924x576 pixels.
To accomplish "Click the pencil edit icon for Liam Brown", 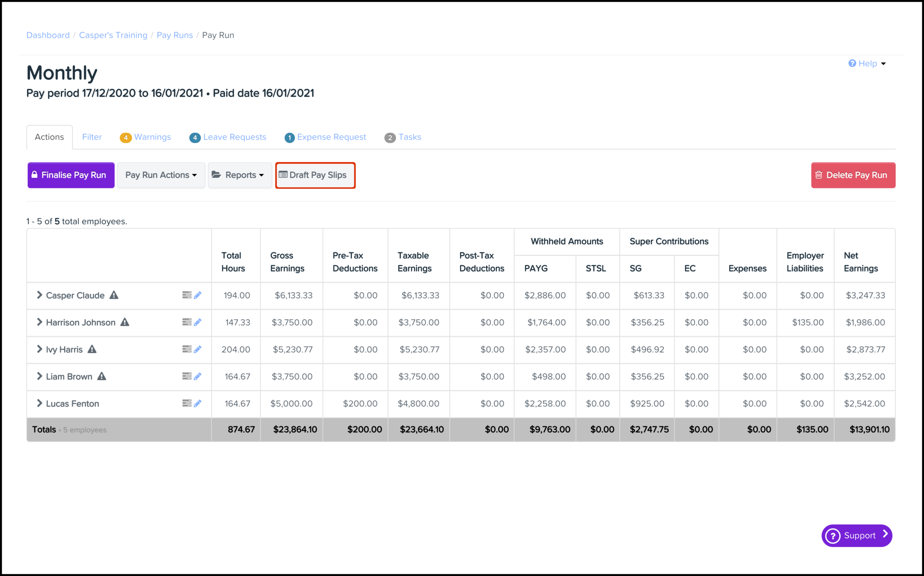I will coord(198,376).
